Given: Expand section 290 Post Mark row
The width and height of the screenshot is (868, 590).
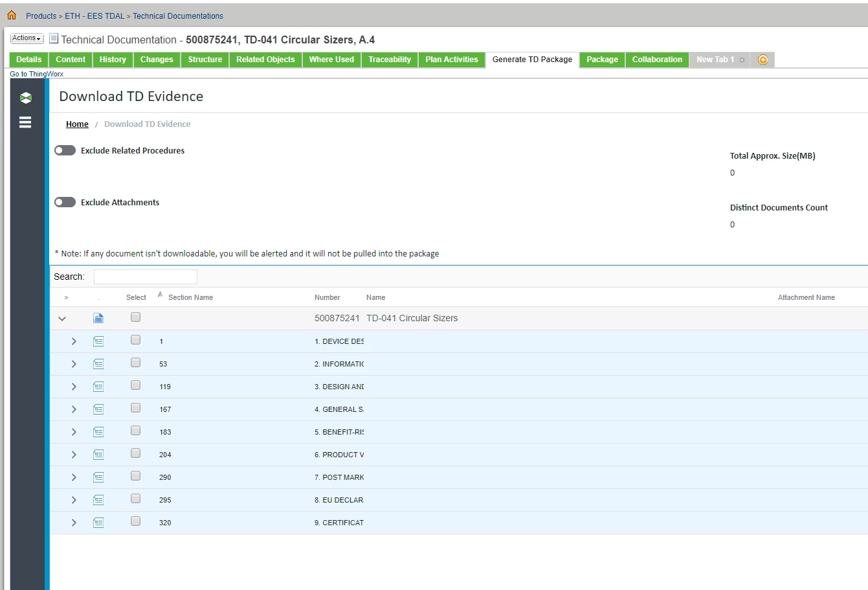Looking at the screenshot, I should coord(74,477).
